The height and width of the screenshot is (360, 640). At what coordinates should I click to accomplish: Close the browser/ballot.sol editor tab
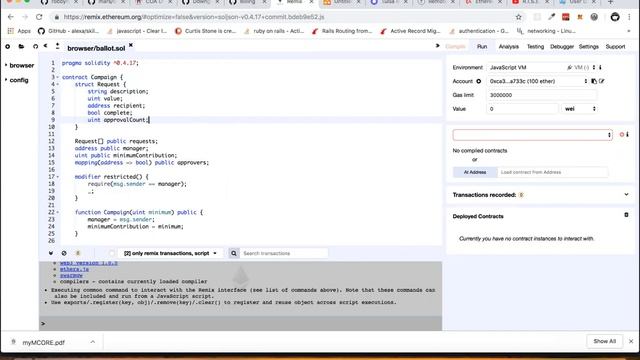131,45
